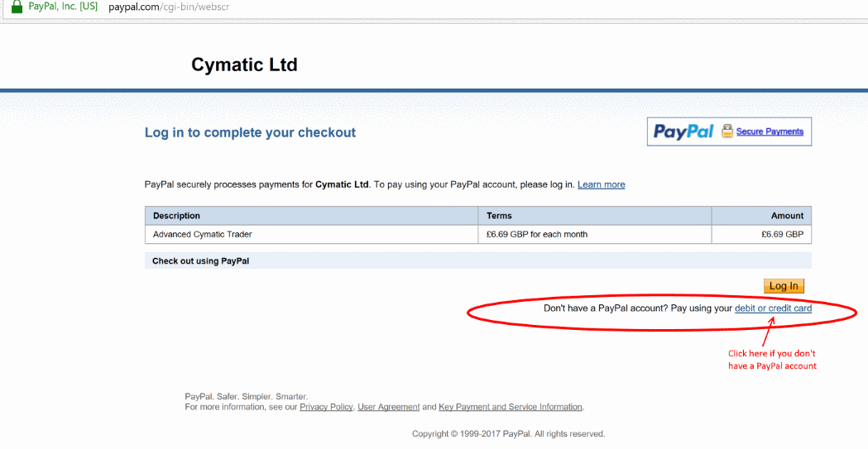
Task: Click the Advanced Cymatic Trader cell
Action: [x=312, y=235]
